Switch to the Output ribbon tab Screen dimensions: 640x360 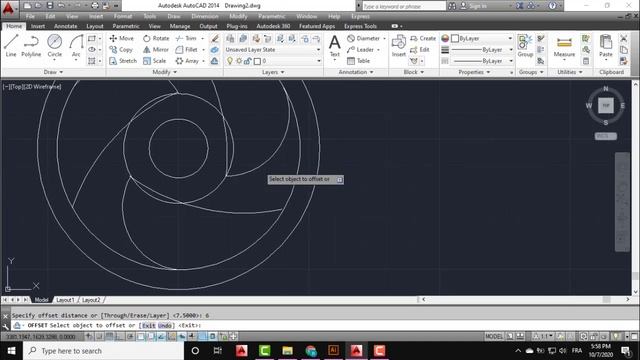pyautogui.click(x=209, y=26)
